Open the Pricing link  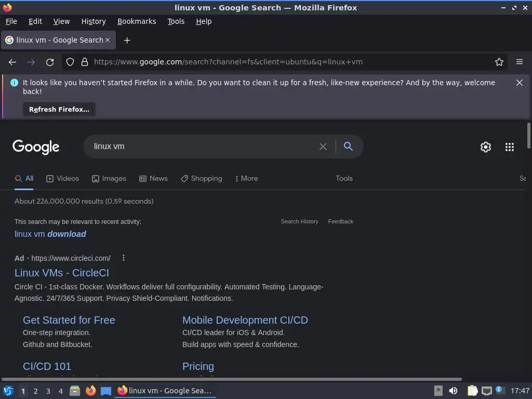tap(198, 366)
